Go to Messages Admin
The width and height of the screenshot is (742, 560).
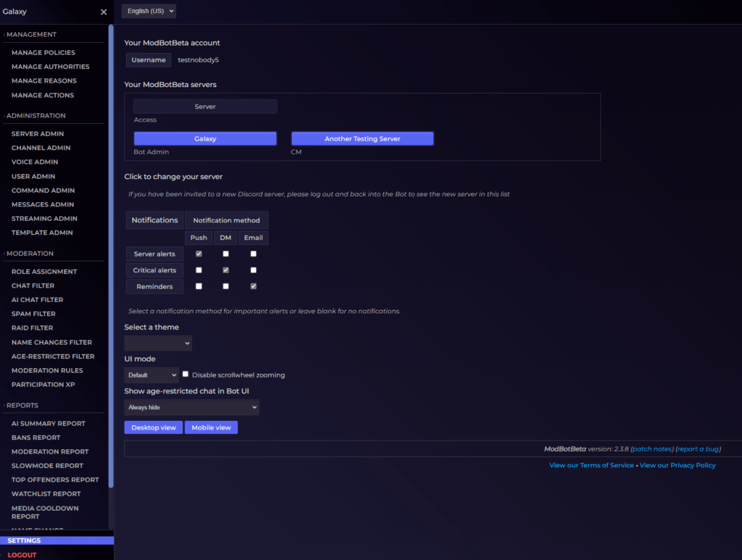tap(43, 204)
